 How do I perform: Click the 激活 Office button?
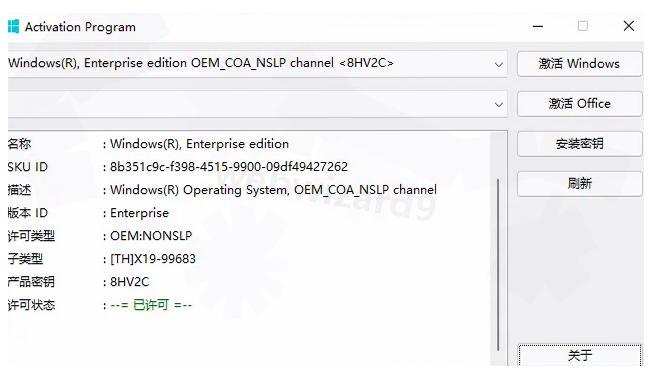[x=579, y=104]
